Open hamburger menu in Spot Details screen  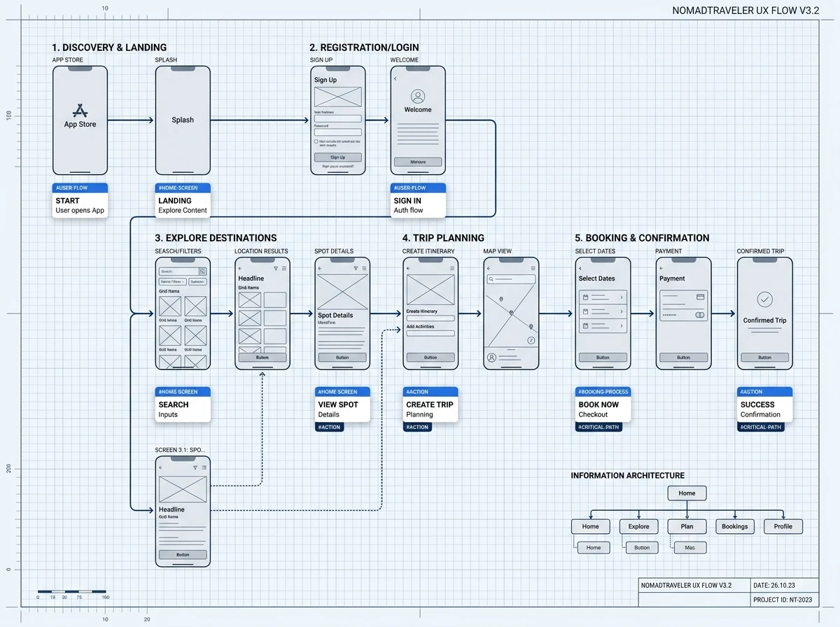click(x=363, y=268)
